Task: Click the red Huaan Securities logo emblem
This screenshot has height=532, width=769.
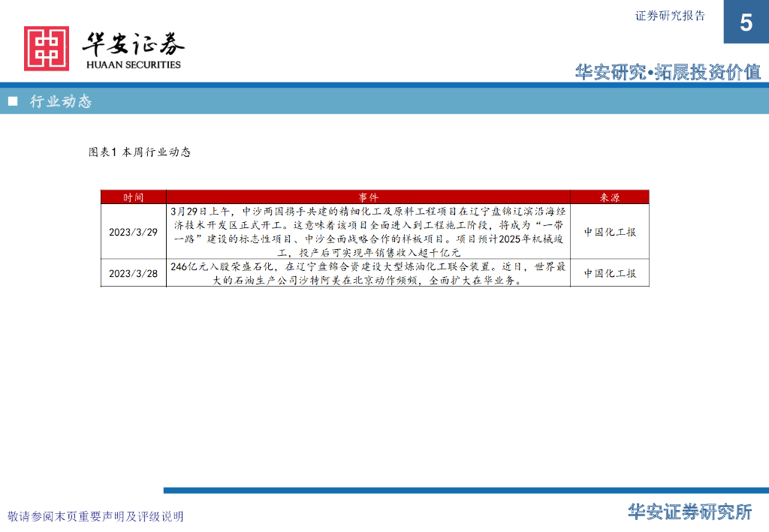Action: 47,49
